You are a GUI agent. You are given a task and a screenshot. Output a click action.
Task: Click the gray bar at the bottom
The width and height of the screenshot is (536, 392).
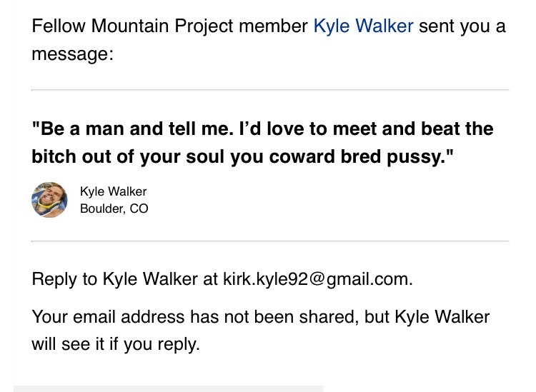(168, 389)
